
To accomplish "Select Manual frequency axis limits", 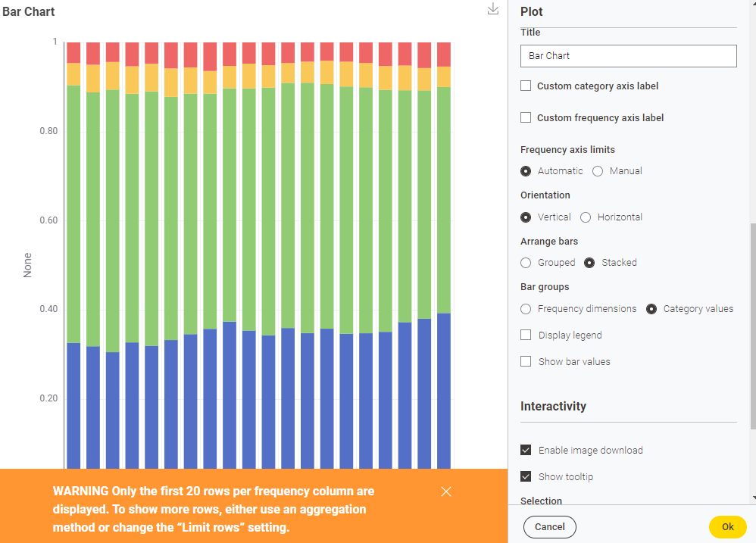I will pos(598,171).
